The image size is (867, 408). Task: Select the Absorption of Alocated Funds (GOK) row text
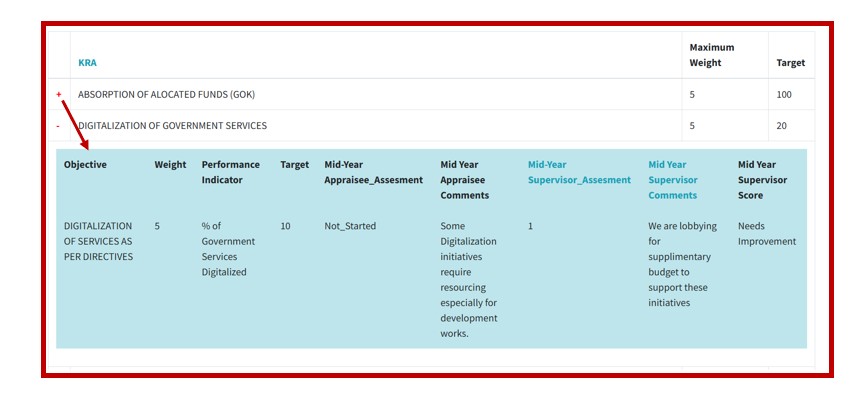(167, 95)
